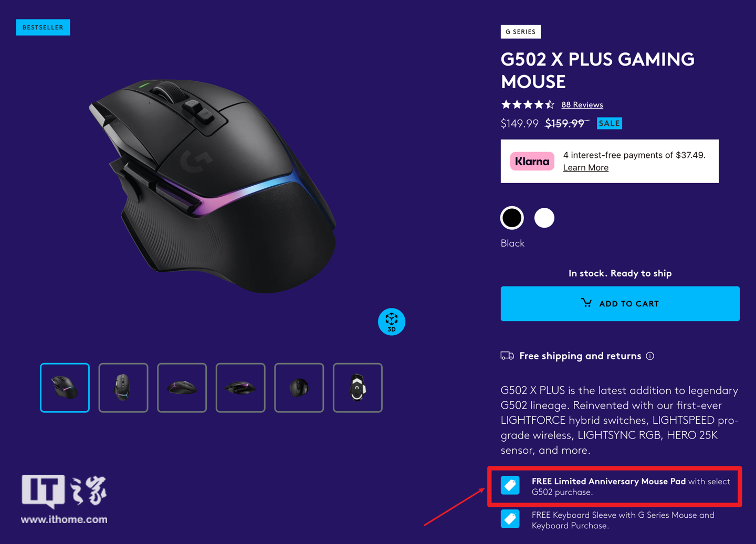Select the white color option
The height and width of the screenshot is (544, 756).
[544, 218]
